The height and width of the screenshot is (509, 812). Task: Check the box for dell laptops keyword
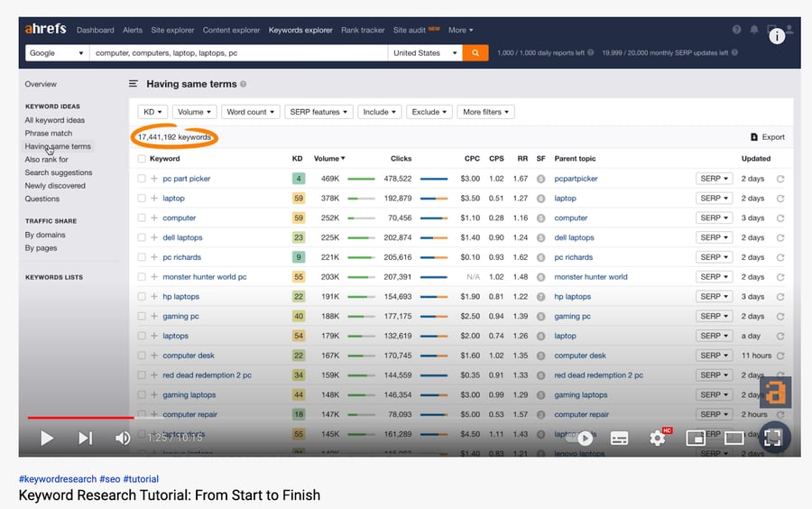(x=142, y=238)
